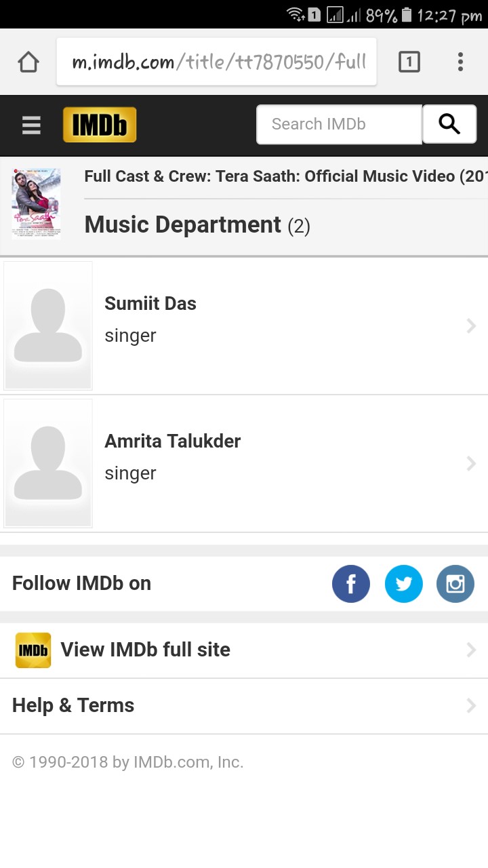488x868 pixels.
Task: Open the browser tab switcher
Action: [409, 62]
